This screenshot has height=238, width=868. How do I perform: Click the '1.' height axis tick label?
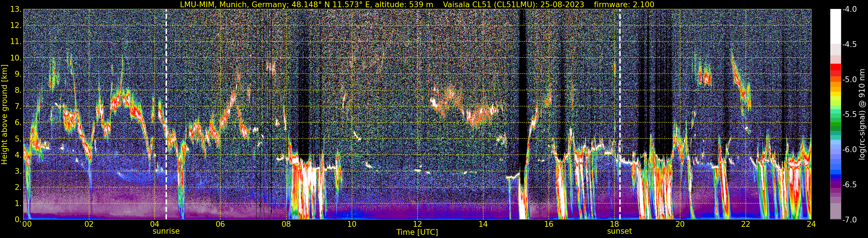point(18,204)
